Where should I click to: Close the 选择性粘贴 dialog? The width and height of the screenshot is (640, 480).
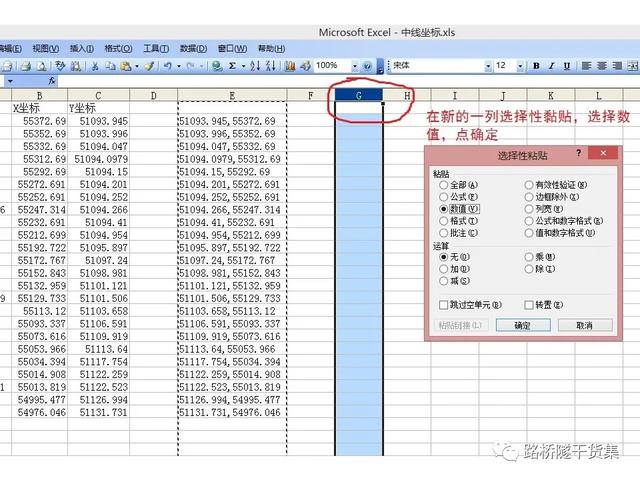pos(603,153)
